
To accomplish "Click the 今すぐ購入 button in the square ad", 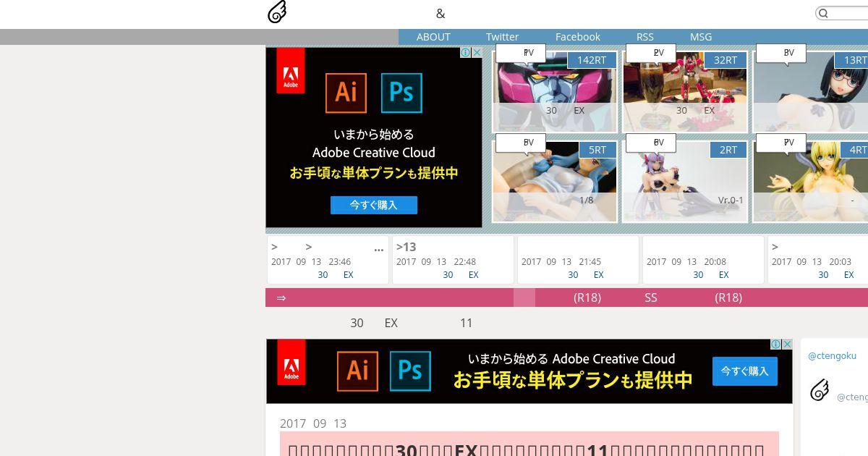I will click(x=374, y=205).
